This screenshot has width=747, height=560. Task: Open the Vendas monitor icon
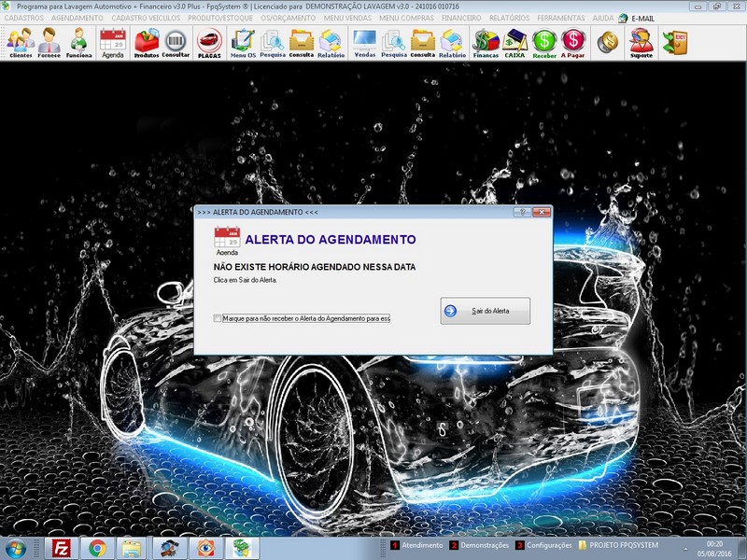[365, 43]
